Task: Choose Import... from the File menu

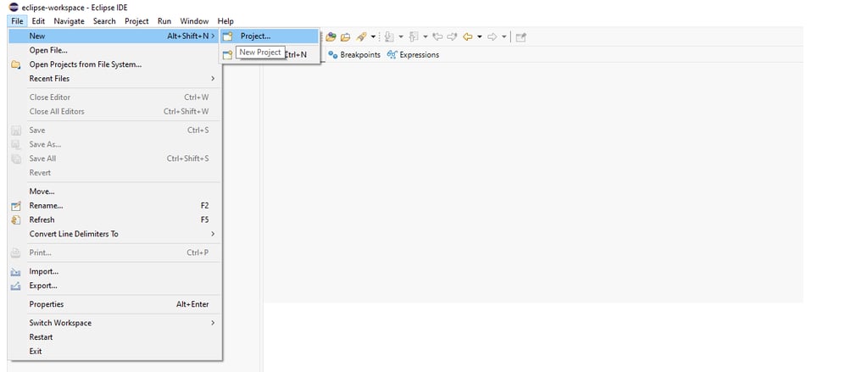Action: (115, 271)
